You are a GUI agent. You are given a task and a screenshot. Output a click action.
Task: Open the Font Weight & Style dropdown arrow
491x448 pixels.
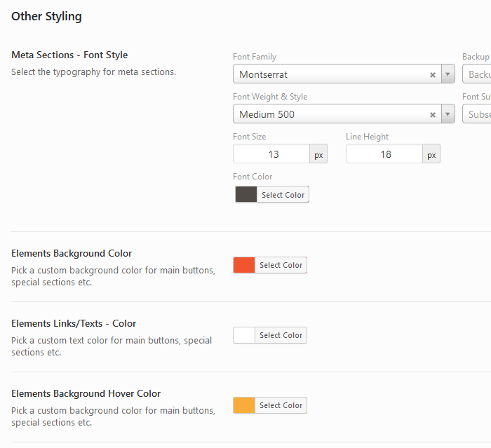(448, 114)
